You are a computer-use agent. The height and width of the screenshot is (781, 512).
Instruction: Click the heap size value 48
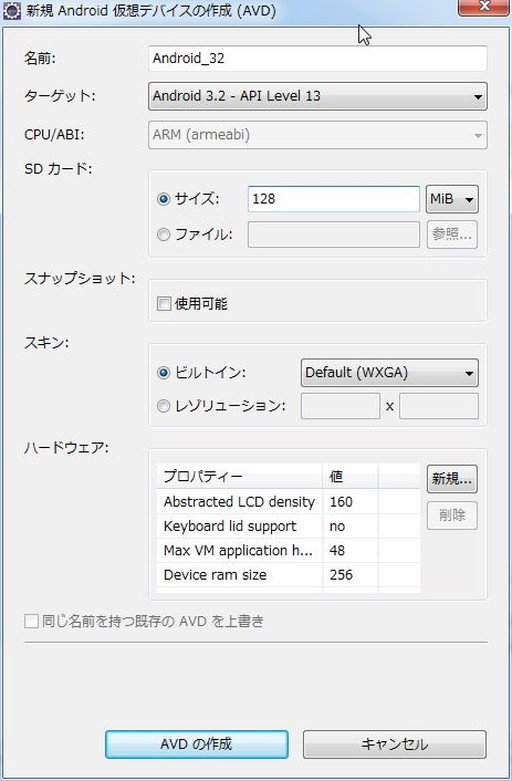(337, 550)
